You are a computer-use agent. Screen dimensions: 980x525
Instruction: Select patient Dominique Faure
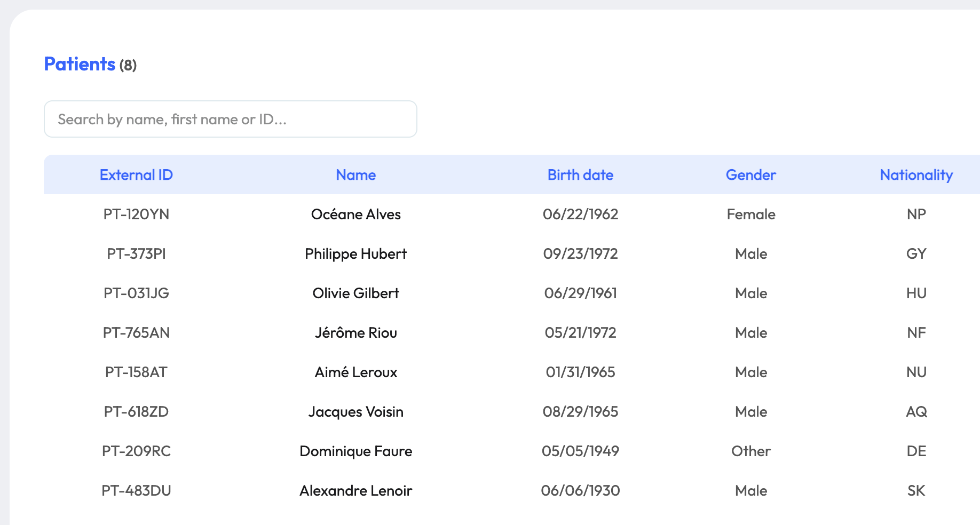tap(355, 451)
